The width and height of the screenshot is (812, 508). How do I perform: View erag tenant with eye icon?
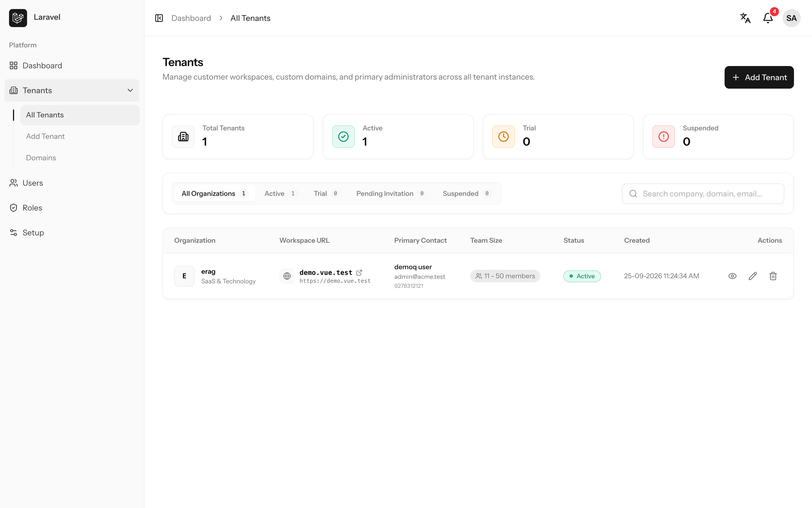tap(732, 276)
